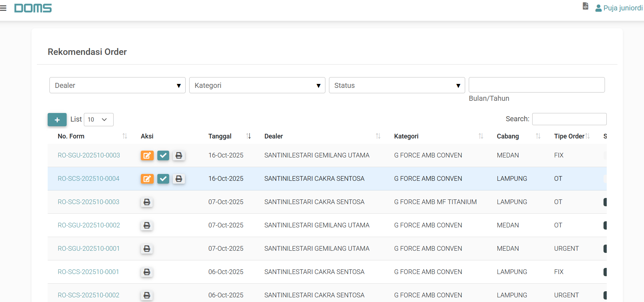Approve RO-SCS-202510-0004 with the checkmark icon
Screen dimensions: 644x302
pyautogui.click(x=163, y=179)
